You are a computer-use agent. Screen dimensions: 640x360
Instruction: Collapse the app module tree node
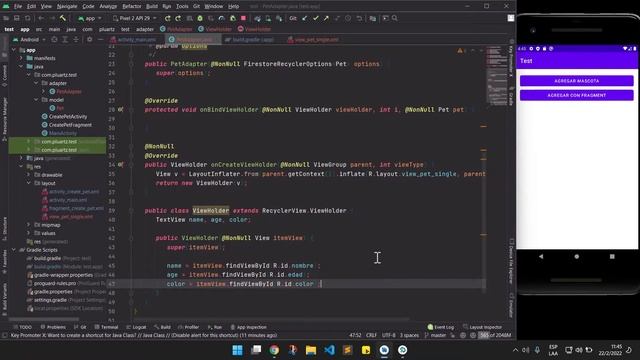pos(15,50)
